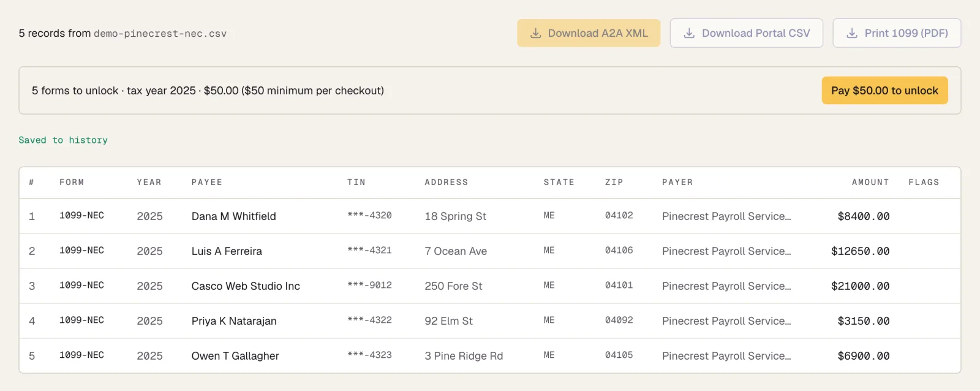Select payee Luis A Ferreira
Viewport: 980px width, 391px height.
pos(227,251)
